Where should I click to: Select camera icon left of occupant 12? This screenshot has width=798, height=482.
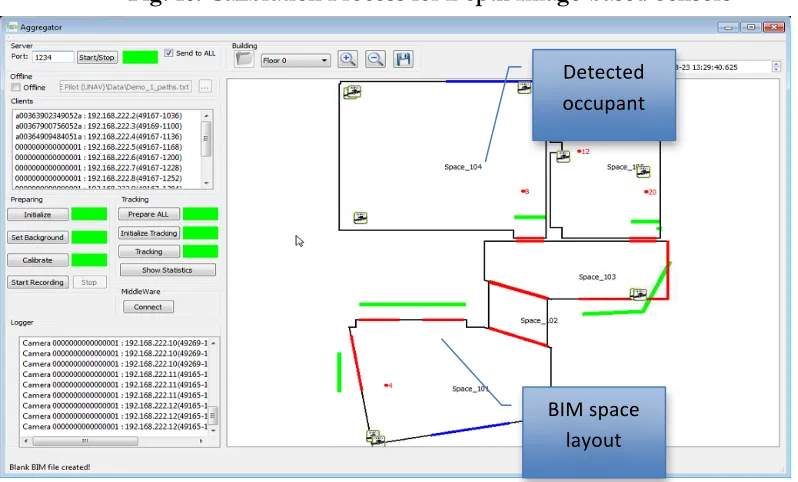click(563, 156)
